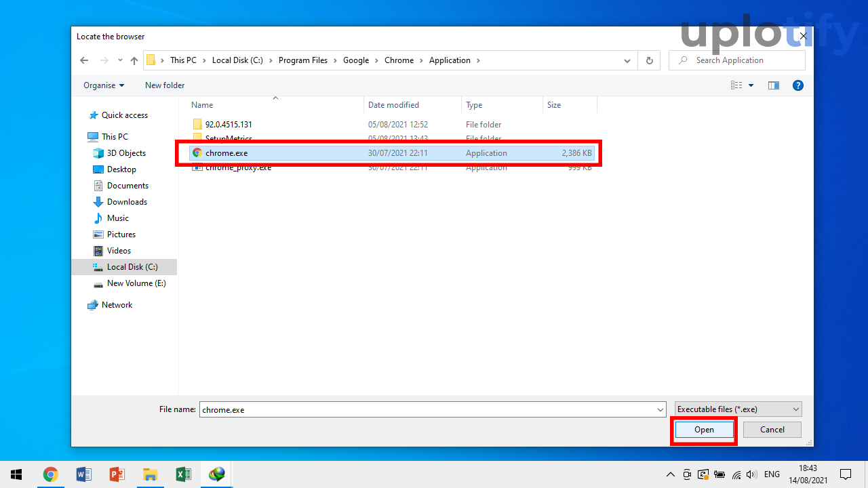
Task: Open Downloads in the sidebar
Action: [127, 202]
